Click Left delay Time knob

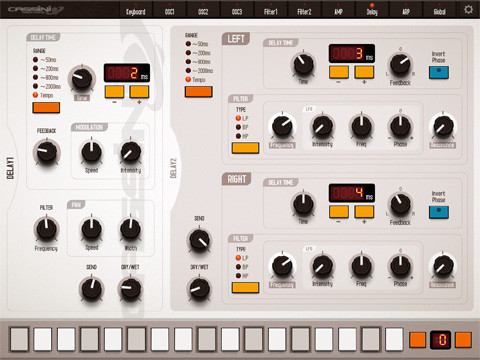pyautogui.click(x=303, y=64)
